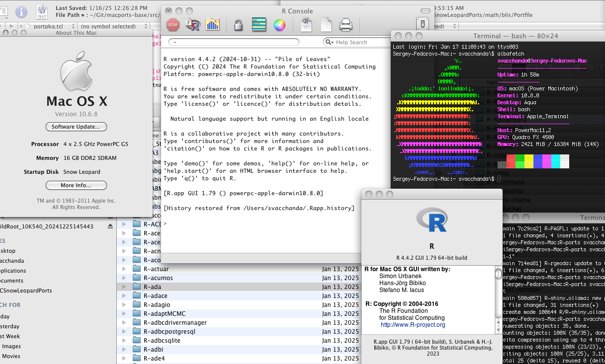Expand the R-ada folder
Viewport: 605px width, 364px height.
coord(125,287)
